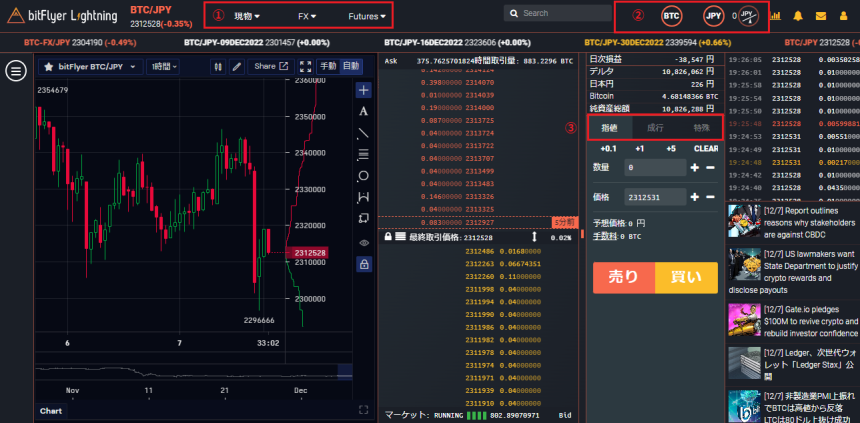The width and height of the screenshot is (860, 423).
Task: Open the Chart tab at bottom
Action: [x=51, y=411]
